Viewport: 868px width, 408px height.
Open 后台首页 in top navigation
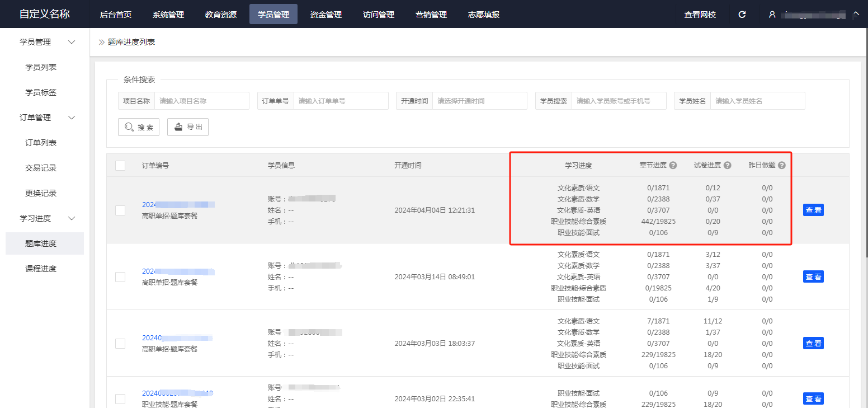(x=115, y=15)
